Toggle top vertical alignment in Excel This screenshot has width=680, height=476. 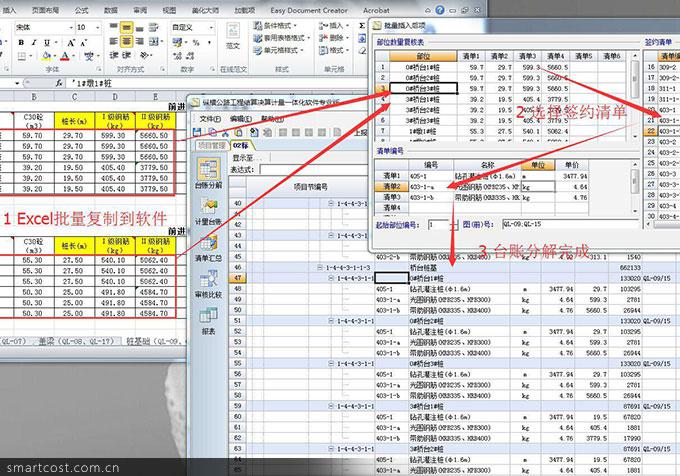[x=113, y=28]
